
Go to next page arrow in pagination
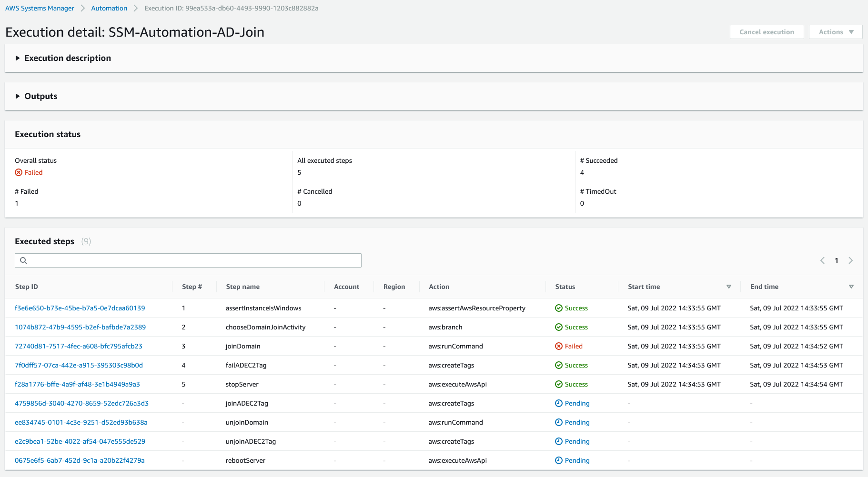[850, 260]
